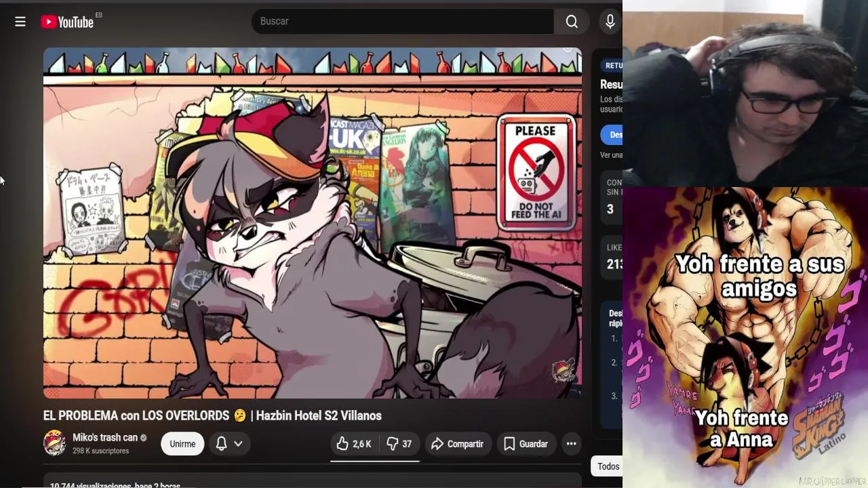
Task: Click the Return YouTube Dislike panel header
Action: pyautogui.click(x=612, y=65)
